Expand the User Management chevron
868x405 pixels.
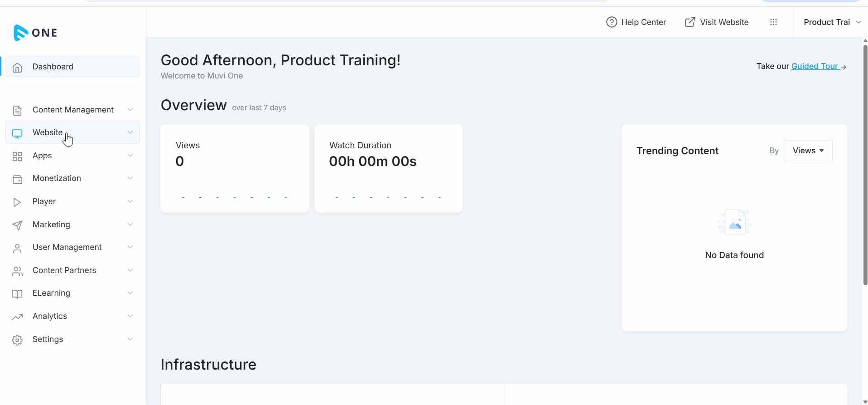130,247
